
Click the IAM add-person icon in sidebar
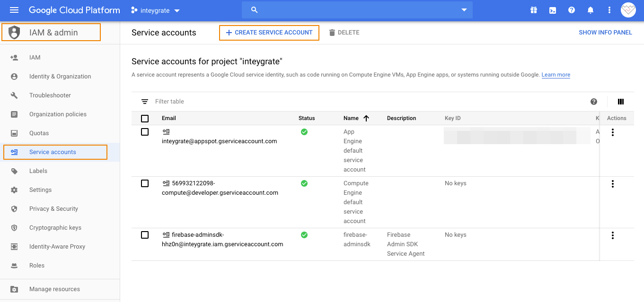[x=14, y=57]
